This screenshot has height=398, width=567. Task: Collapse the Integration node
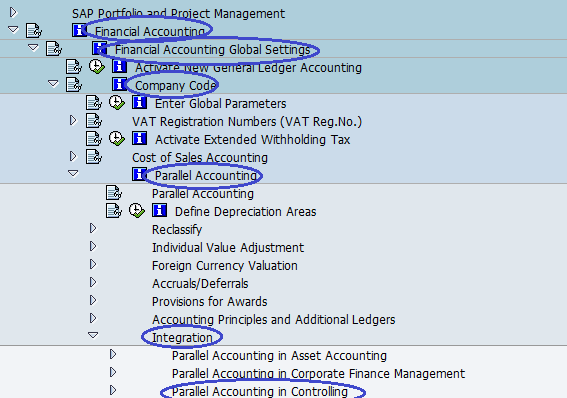pyautogui.click(x=93, y=335)
